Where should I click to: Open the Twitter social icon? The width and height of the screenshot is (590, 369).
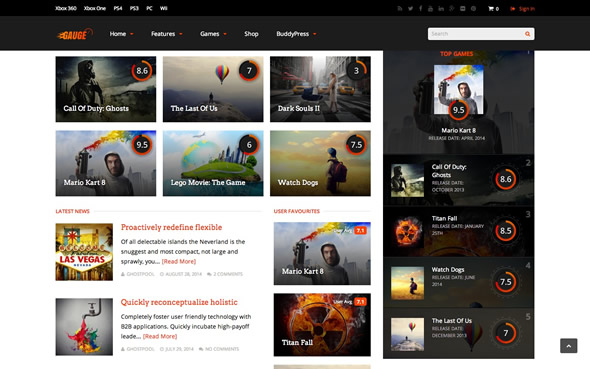point(410,9)
